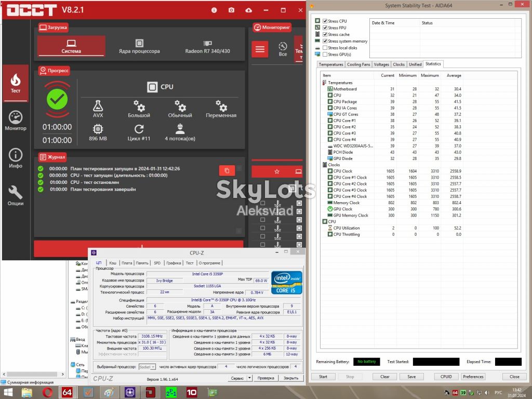This screenshot has height=399, width=532.
Task: Click the OCCT title bar info icon
Action: tap(214, 10)
